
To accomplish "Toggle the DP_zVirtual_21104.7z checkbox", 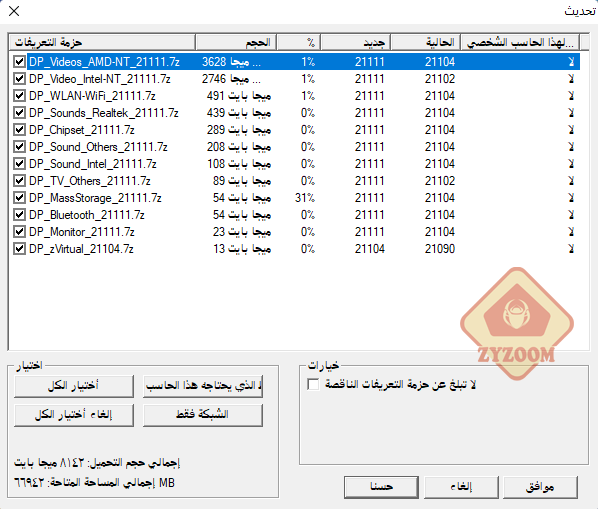I will tap(19, 249).
